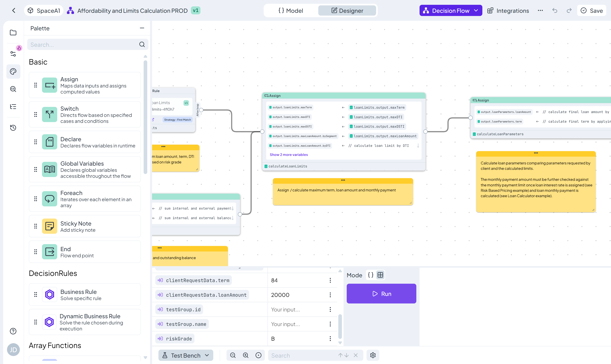Click the undo arrow icon

[x=555, y=11]
